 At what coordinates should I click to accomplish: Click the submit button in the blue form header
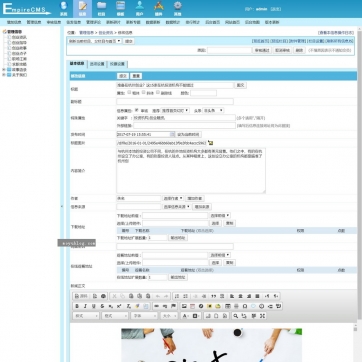coord(123,76)
